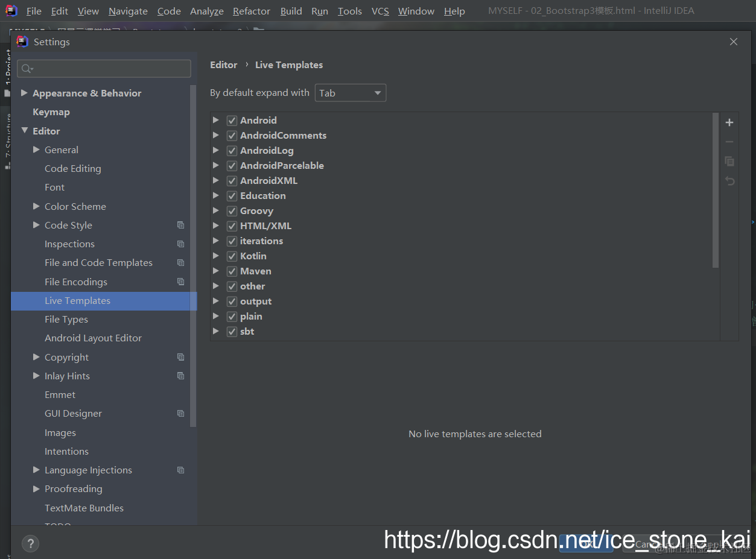Uncheck the Groovy template group

tap(232, 211)
